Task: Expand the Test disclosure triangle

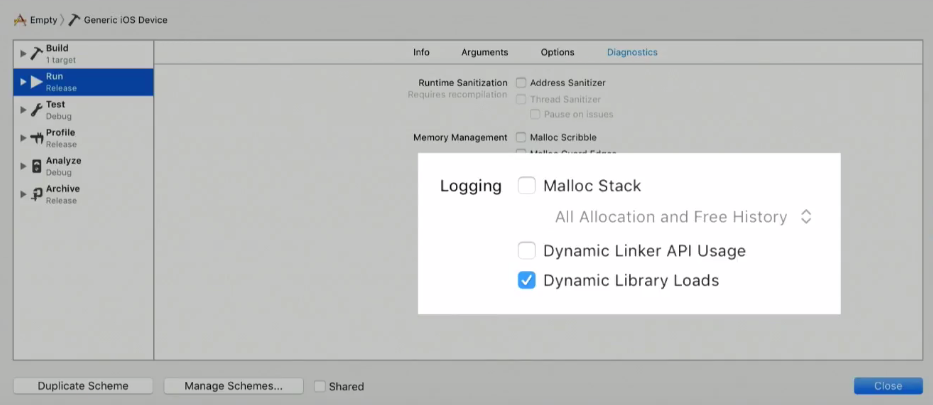Action: tap(23, 109)
